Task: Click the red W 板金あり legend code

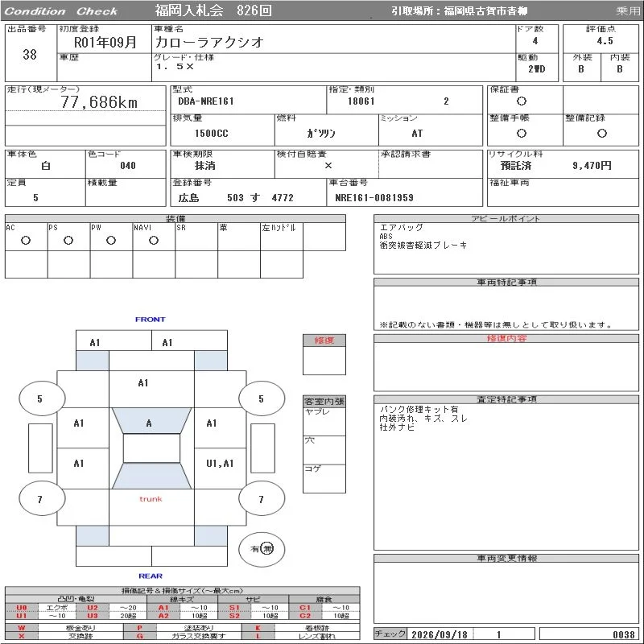Action: 22,628
